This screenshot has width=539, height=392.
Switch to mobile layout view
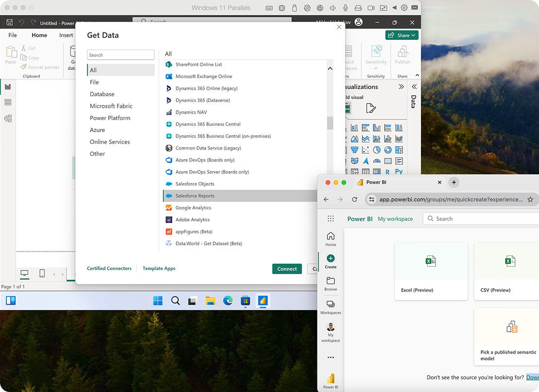pos(42,274)
